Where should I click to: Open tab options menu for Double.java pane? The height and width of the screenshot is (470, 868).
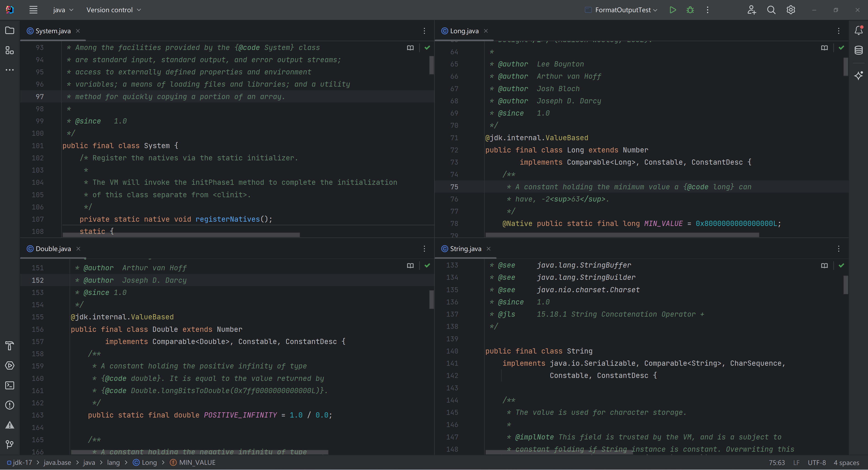coord(424,249)
